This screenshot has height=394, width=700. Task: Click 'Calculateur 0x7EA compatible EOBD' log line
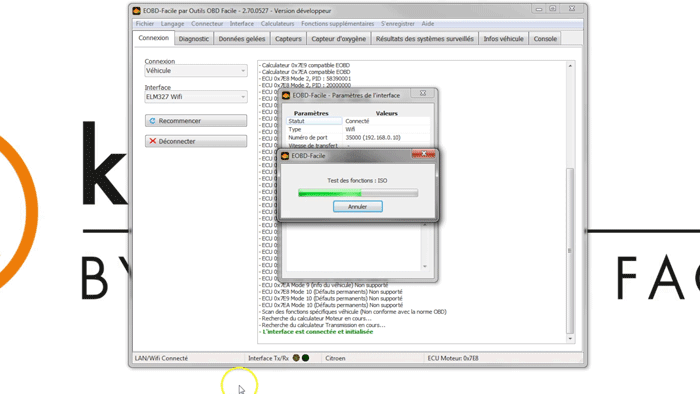point(305,72)
